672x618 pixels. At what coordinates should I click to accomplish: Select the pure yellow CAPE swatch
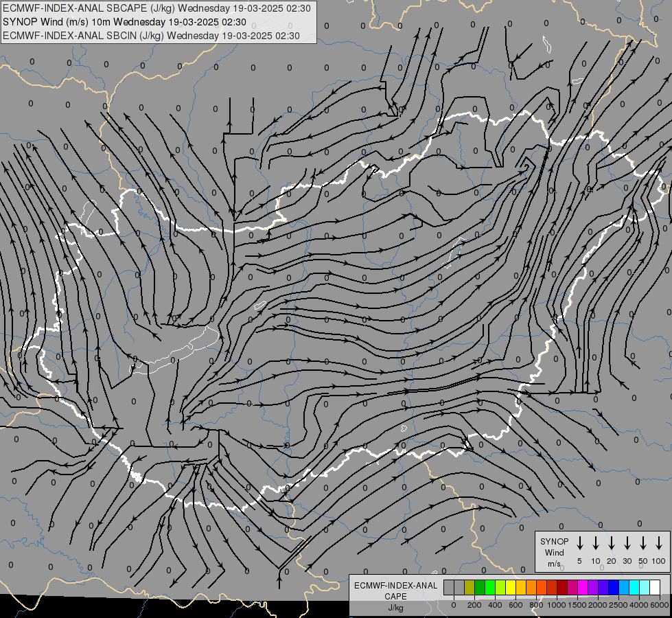pyautogui.click(x=511, y=588)
